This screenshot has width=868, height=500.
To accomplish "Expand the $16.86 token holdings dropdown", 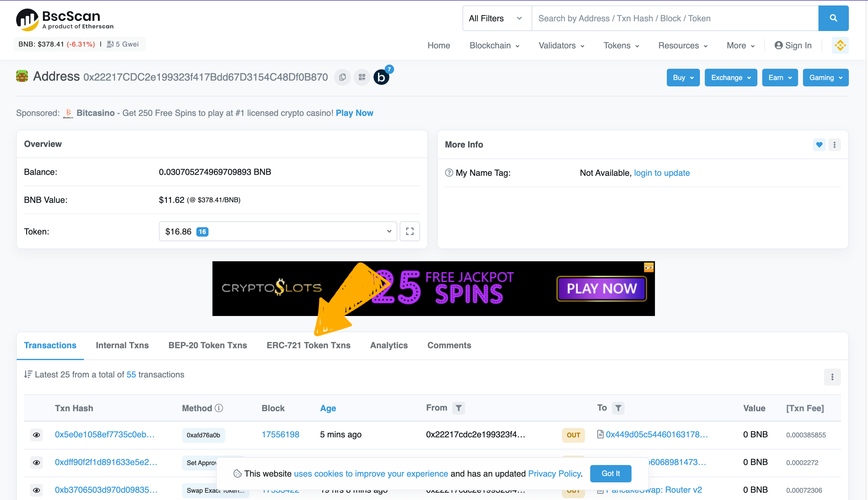I will tap(277, 231).
